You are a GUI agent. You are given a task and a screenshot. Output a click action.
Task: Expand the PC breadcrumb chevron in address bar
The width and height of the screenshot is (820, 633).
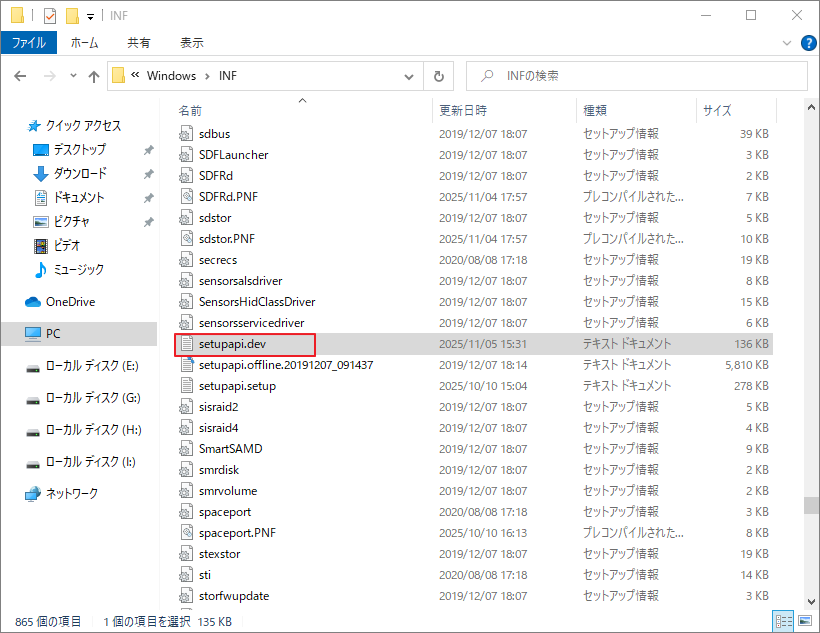[137, 76]
